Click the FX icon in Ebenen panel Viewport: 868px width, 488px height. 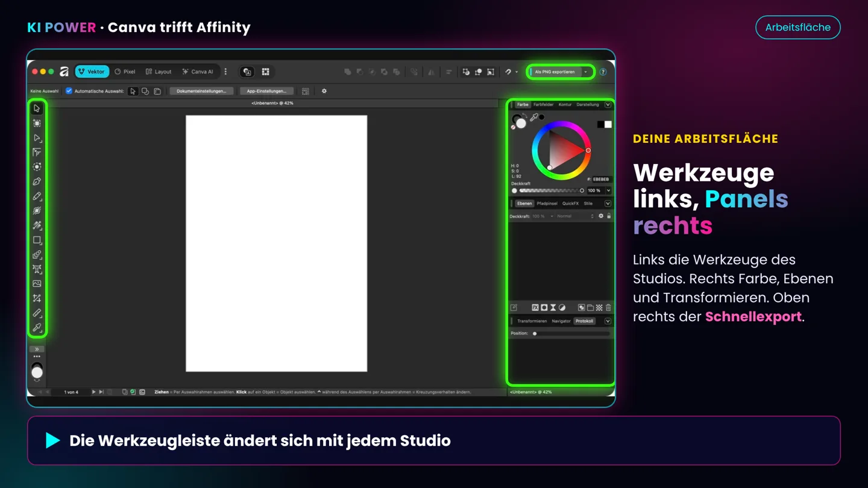click(x=535, y=308)
